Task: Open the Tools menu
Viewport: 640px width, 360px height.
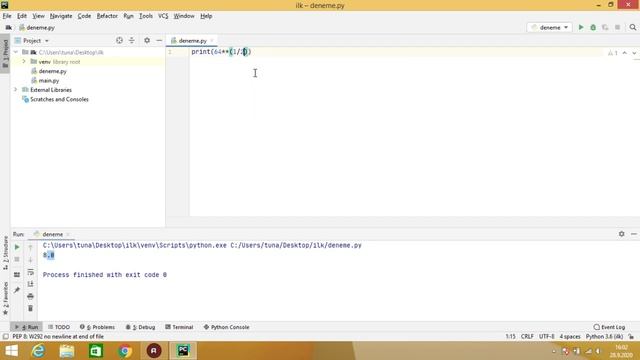Action: pos(145,16)
